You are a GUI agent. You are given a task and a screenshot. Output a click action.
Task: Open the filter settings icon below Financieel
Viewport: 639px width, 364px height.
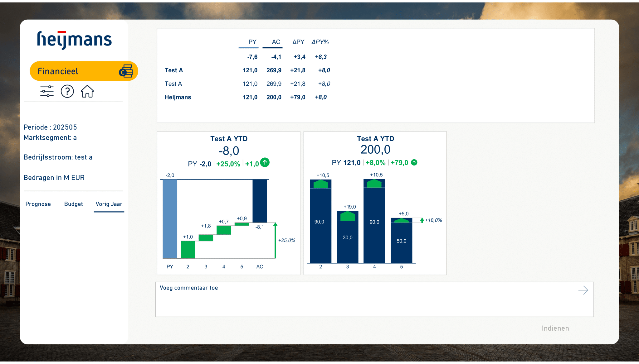point(46,91)
